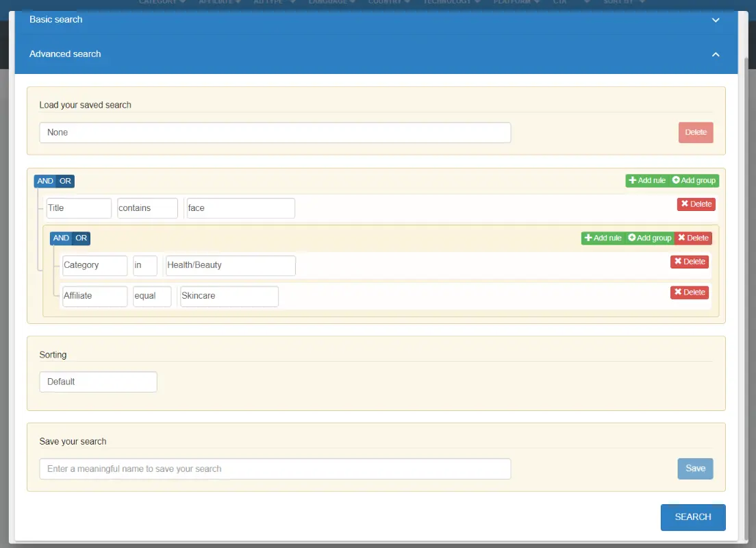Open the saved search dropdown showing None
Screen dimensions: 756x548
[275, 133]
